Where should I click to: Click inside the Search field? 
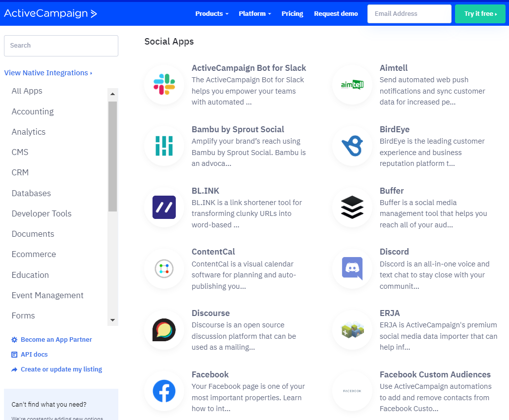pos(60,46)
